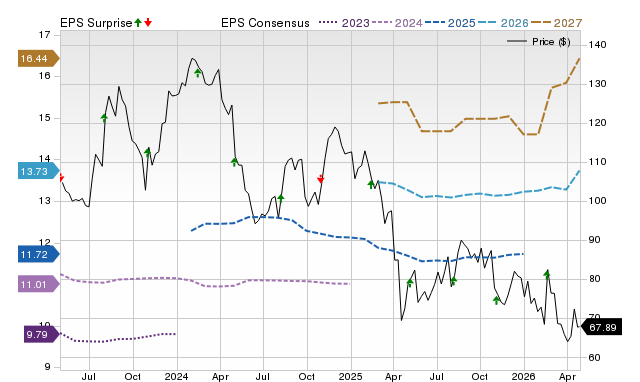
Task: Click the light blue 13.73 value tag
Action: (x=39, y=171)
